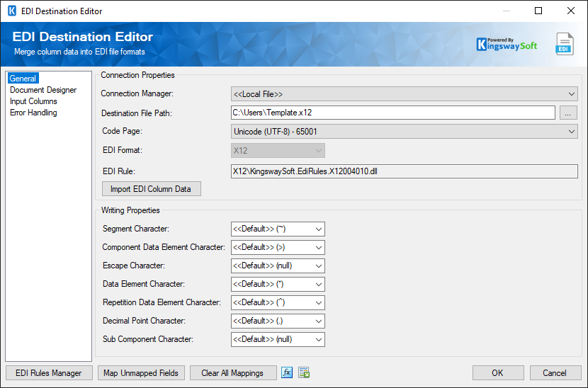Click the KingswaySoft logo
The width and height of the screenshot is (588, 388).
507,44
